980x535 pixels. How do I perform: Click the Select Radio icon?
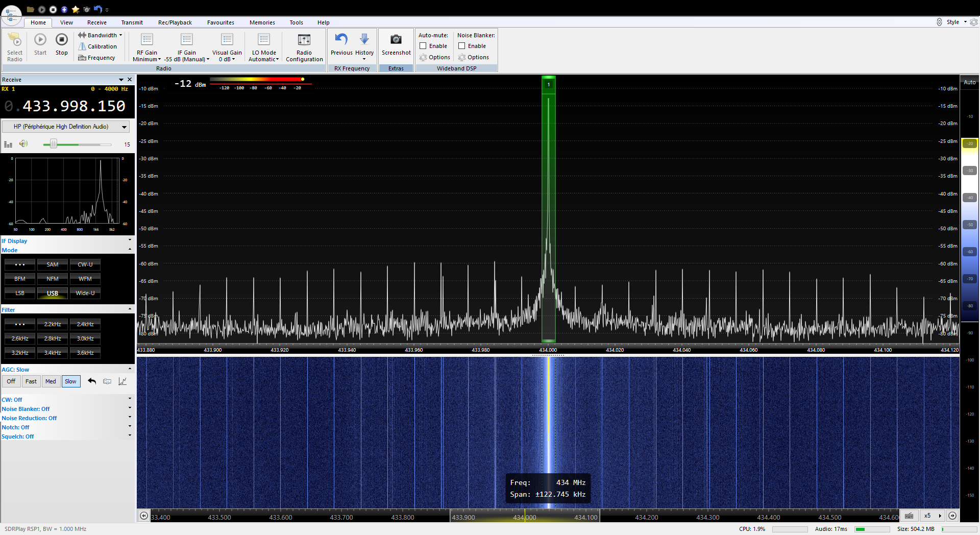(15, 40)
